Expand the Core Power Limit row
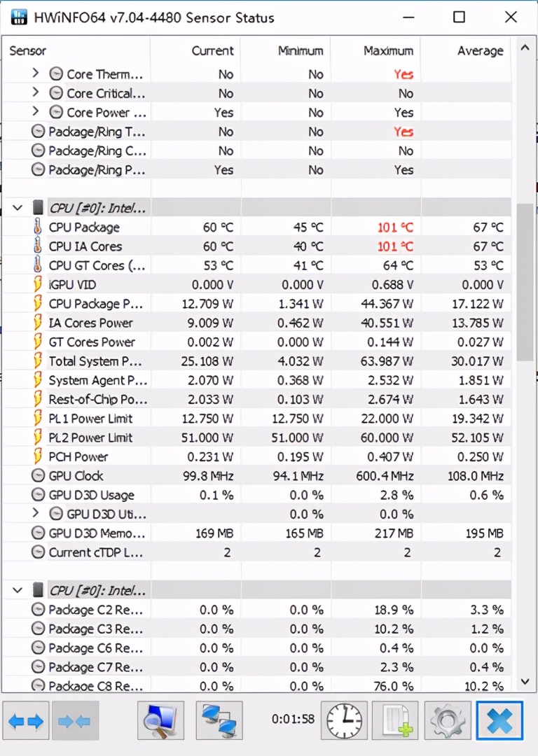 36,112
